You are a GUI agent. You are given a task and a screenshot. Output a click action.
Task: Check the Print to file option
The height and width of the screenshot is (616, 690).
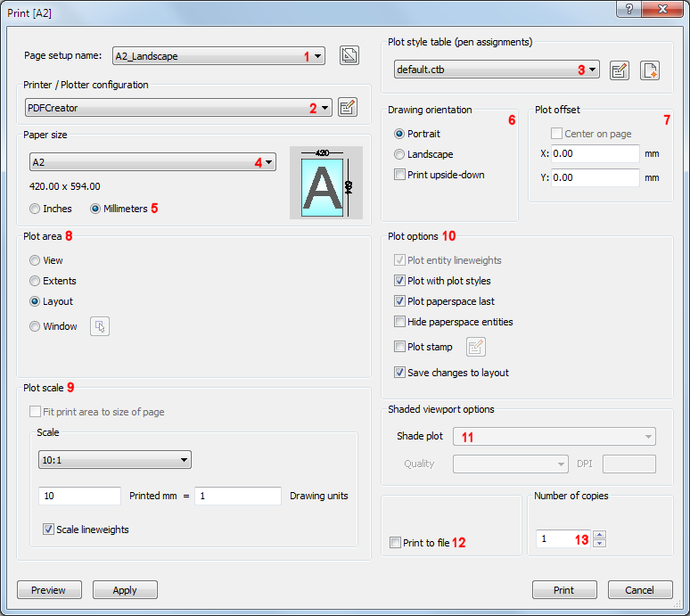coord(396,543)
